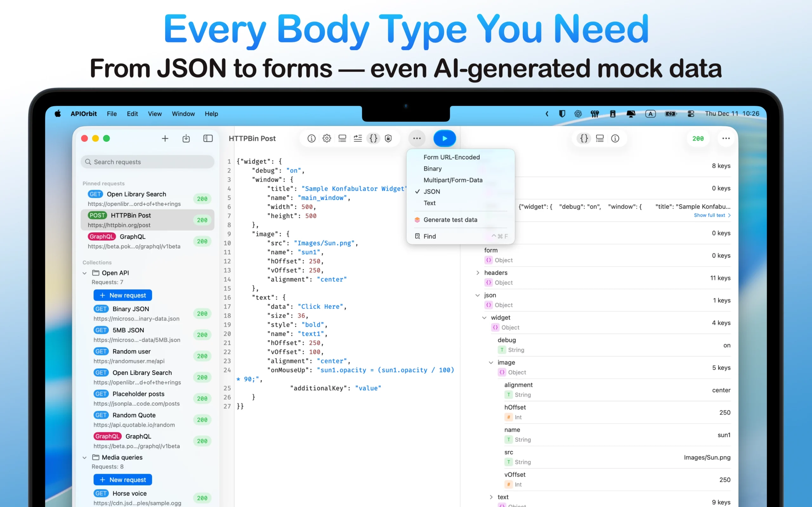Open the response overflow ellipsis menu
The width and height of the screenshot is (812, 507).
click(726, 138)
